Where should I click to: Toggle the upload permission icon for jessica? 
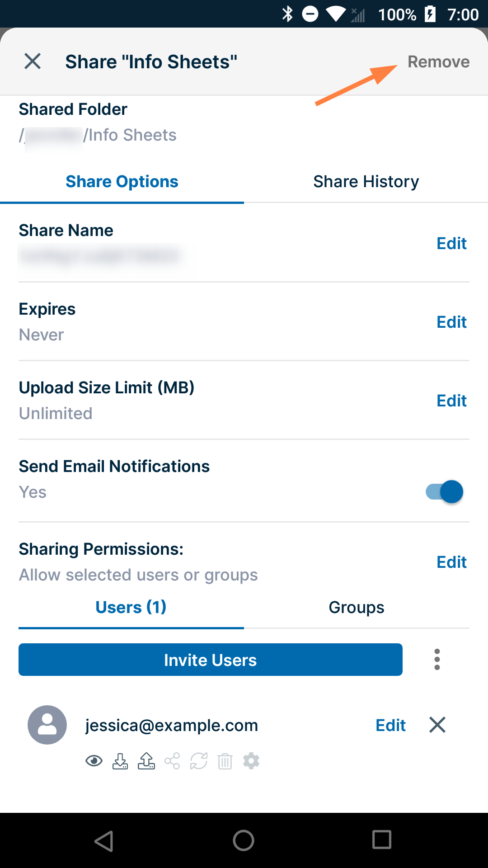[x=146, y=761]
